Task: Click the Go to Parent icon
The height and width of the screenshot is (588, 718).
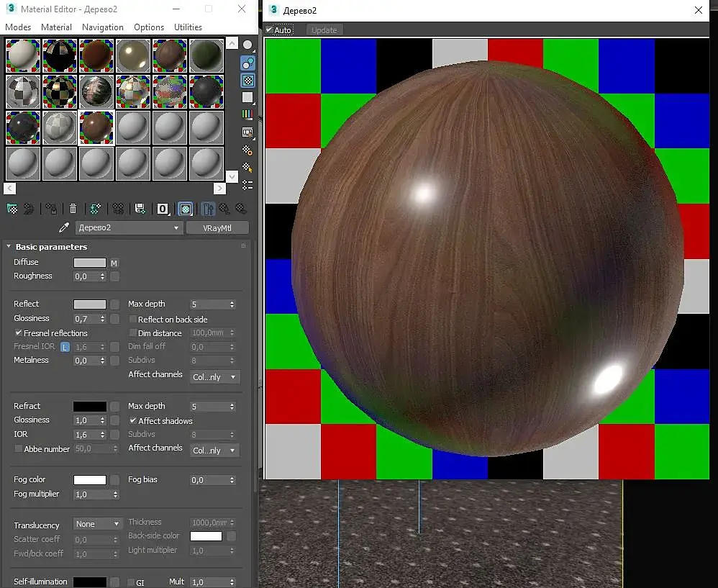Action: [x=224, y=209]
